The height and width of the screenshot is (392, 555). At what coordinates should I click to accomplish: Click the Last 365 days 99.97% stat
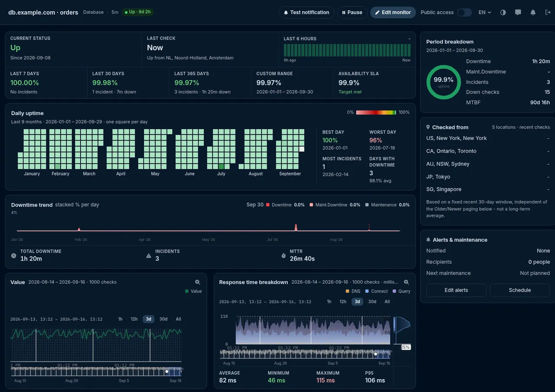point(187,83)
